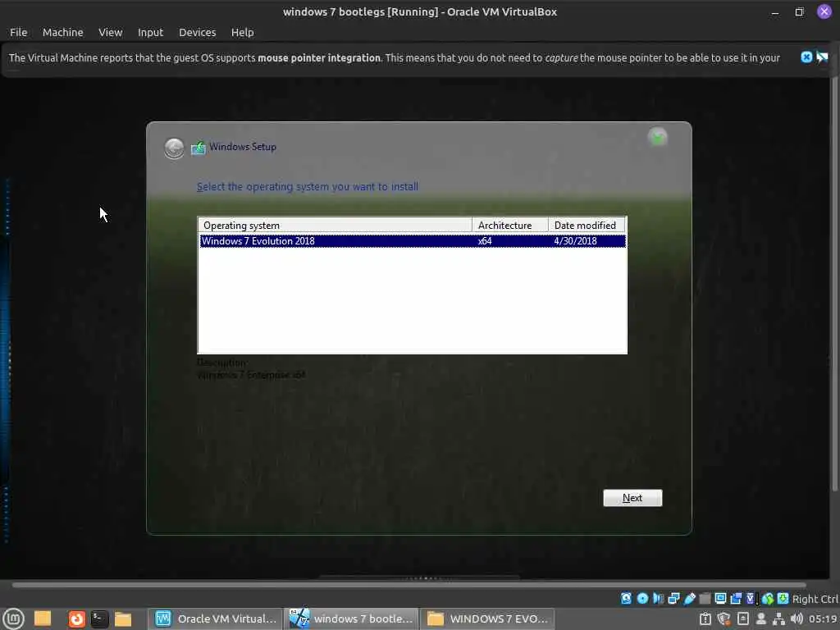840x630 pixels.
Task: Click the Next button
Action: [632, 498]
